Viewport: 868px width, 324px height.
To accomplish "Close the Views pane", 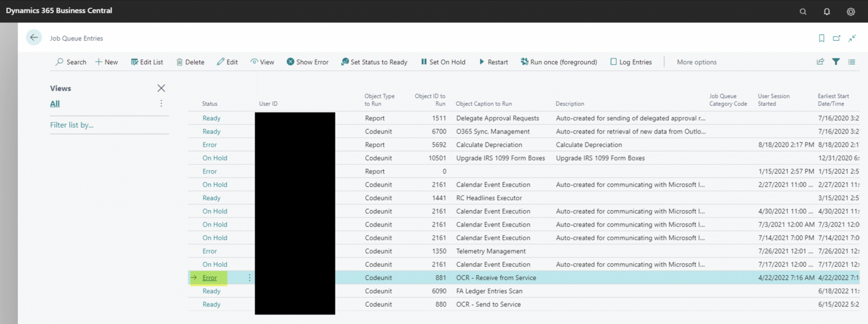I will click(161, 89).
